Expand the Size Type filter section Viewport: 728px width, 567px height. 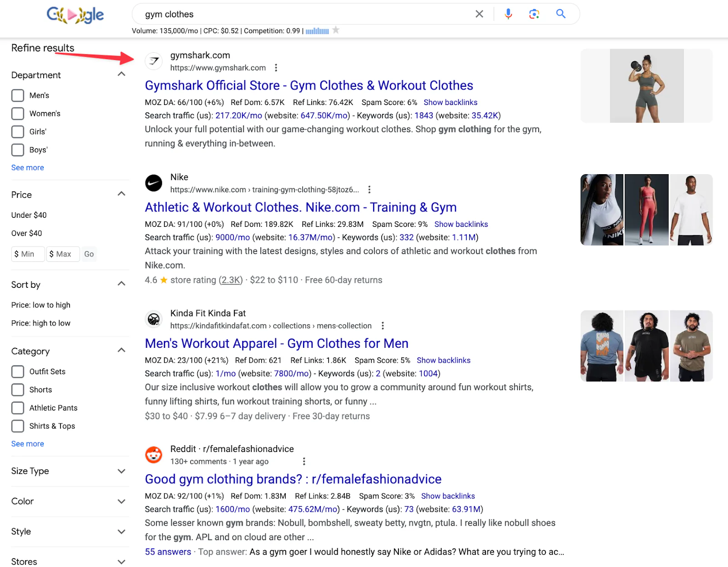(x=121, y=472)
